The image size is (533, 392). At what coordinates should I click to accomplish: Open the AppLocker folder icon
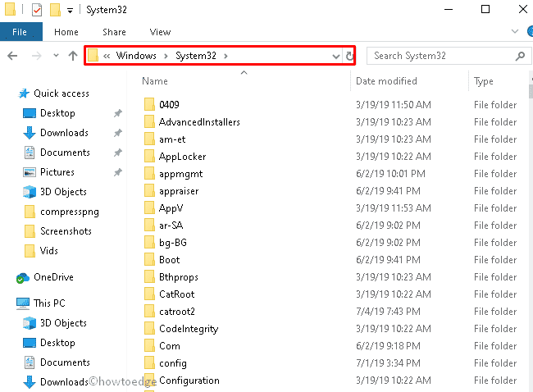(x=148, y=157)
